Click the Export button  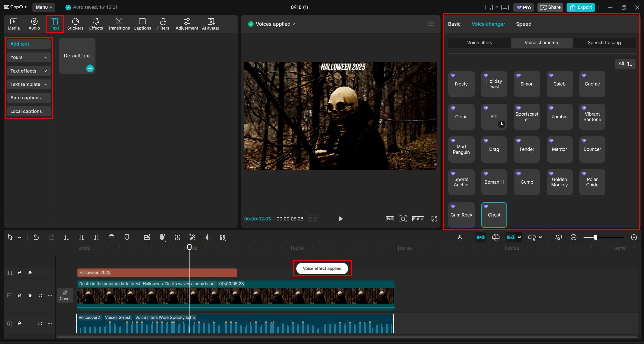tap(580, 7)
